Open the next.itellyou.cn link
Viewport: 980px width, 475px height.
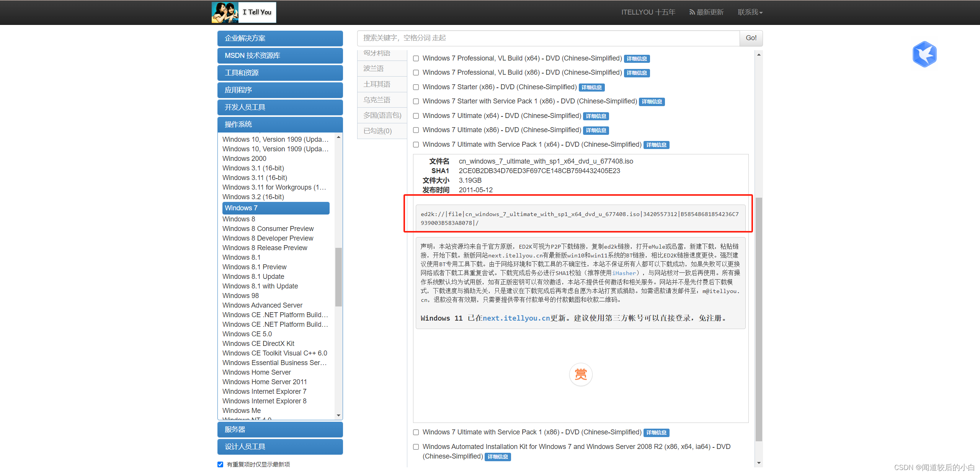515,318
